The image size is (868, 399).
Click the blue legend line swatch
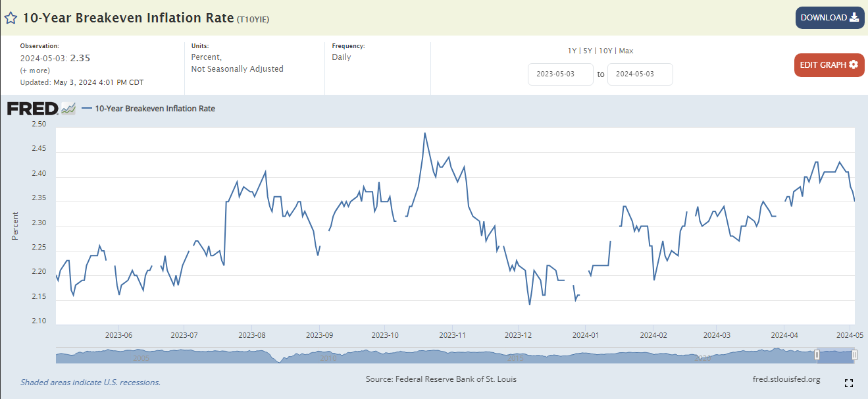click(87, 109)
